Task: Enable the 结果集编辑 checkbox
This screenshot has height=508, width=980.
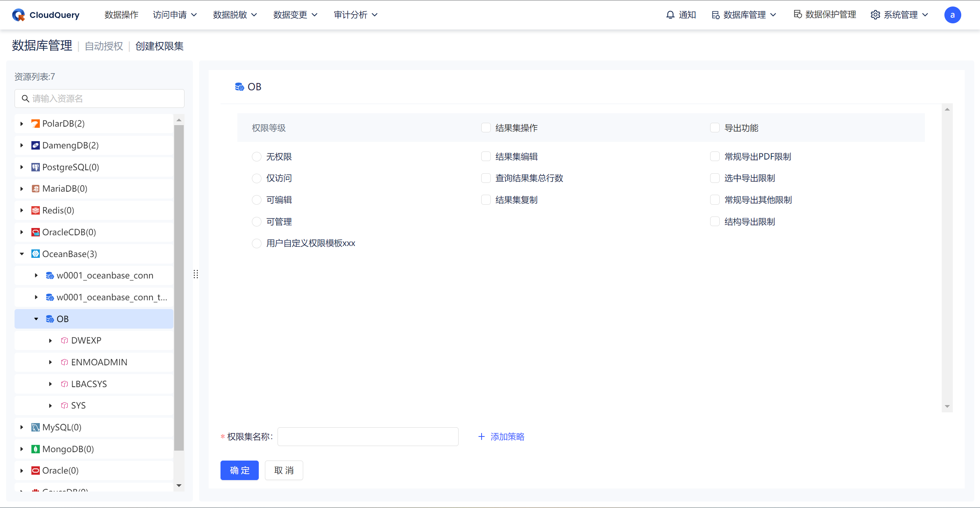Action: [x=486, y=156]
